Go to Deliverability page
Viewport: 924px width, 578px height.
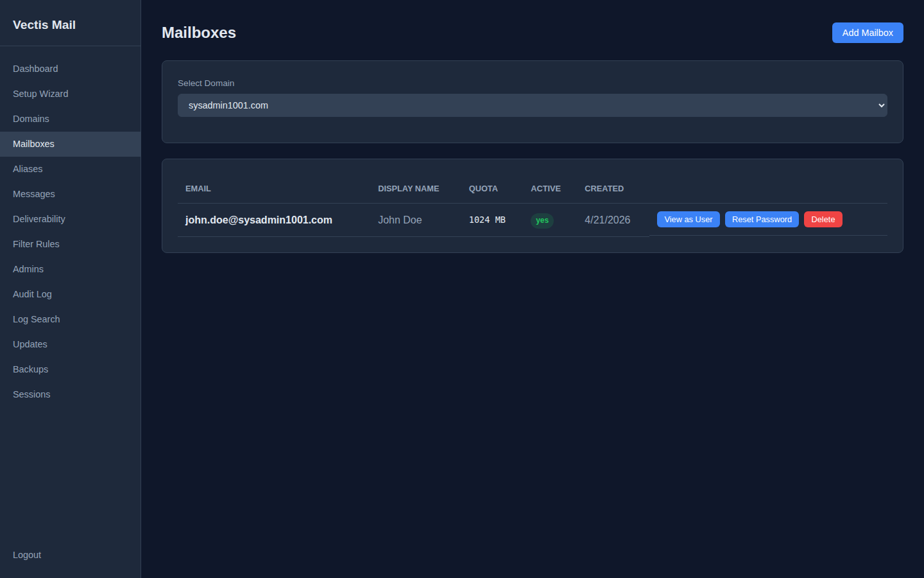(x=70, y=219)
